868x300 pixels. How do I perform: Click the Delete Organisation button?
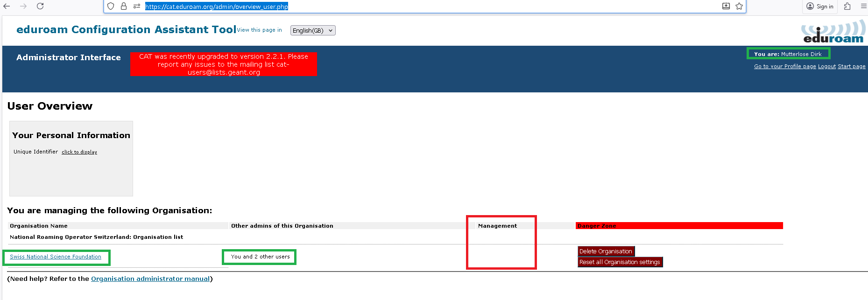coord(606,251)
